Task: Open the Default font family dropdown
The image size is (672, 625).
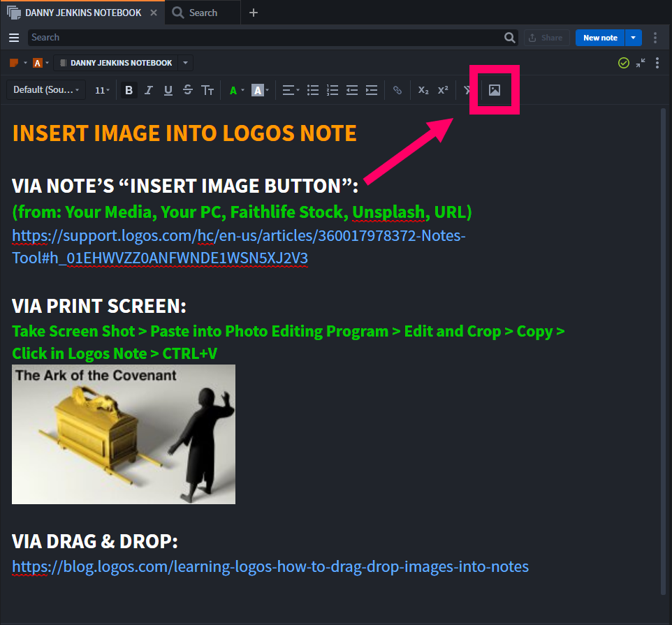Action: (46, 90)
